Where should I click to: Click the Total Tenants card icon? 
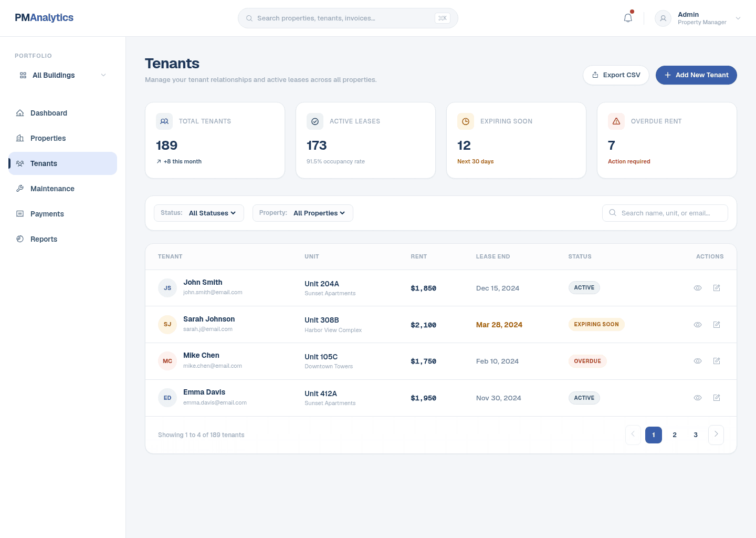[x=164, y=121]
